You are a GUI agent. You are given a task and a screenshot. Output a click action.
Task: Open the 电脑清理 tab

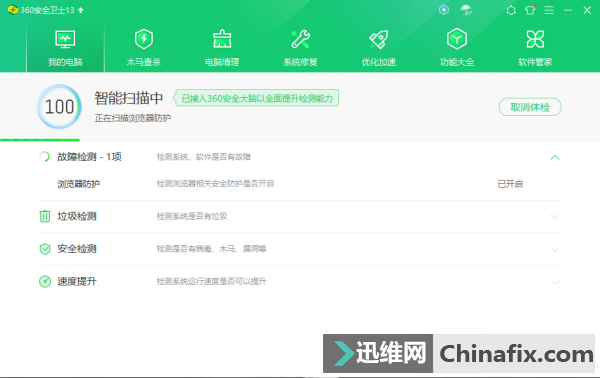click(x=222, y=47)
